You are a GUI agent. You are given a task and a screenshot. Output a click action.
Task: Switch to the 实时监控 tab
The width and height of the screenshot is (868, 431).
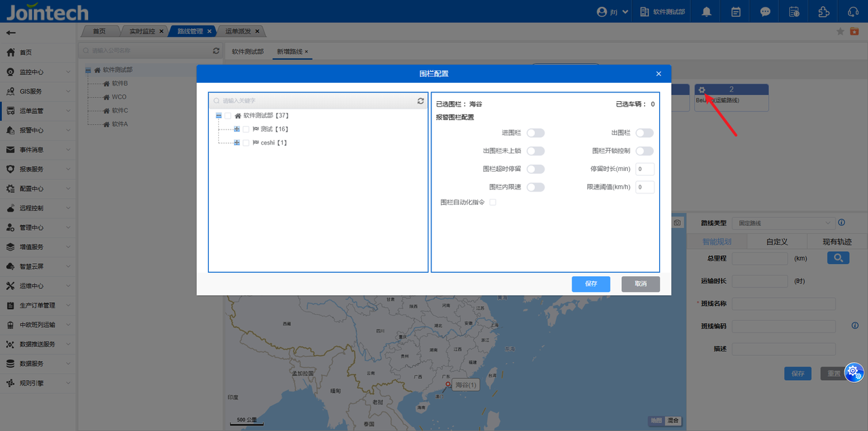[x=142, y=31]
